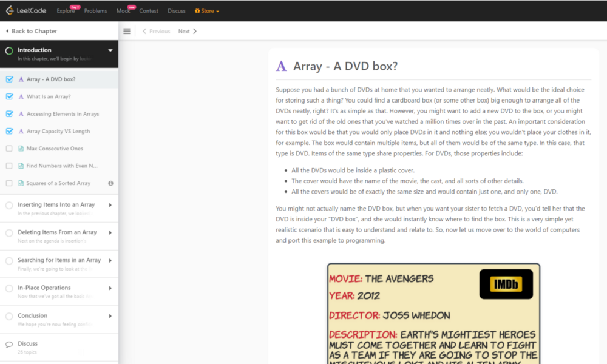The width and height of the screenshot is (607, 364).
Task: Toggle checkbox for Array Capacity VS Length
Action: click(9, 132)
